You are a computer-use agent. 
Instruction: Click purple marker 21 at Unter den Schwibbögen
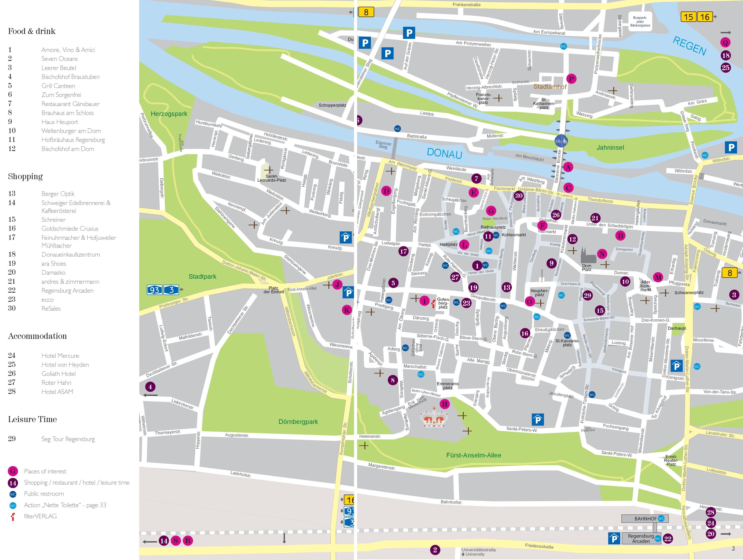(595, 218)
